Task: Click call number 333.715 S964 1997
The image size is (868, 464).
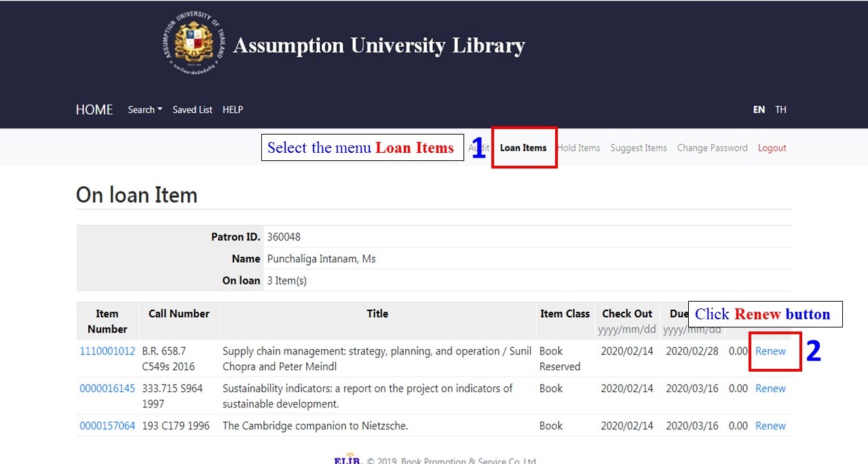Action: 172,396
